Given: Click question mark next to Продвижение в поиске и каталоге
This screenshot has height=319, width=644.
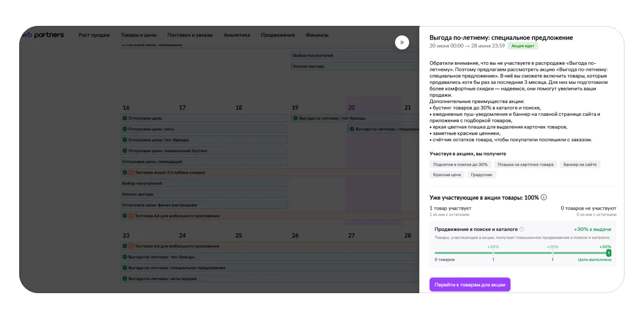Looking at the screenshot, I should click(522, 229).
